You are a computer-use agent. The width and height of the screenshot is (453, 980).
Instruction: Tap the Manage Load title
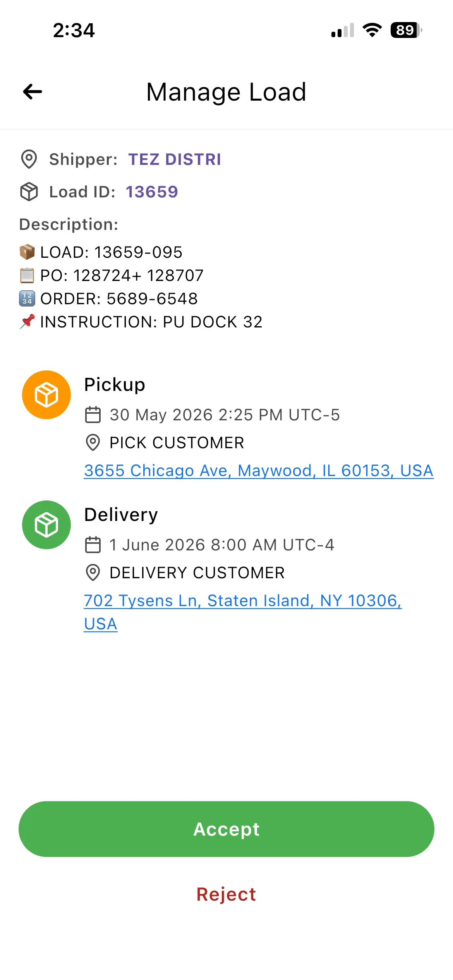[226, 92]
